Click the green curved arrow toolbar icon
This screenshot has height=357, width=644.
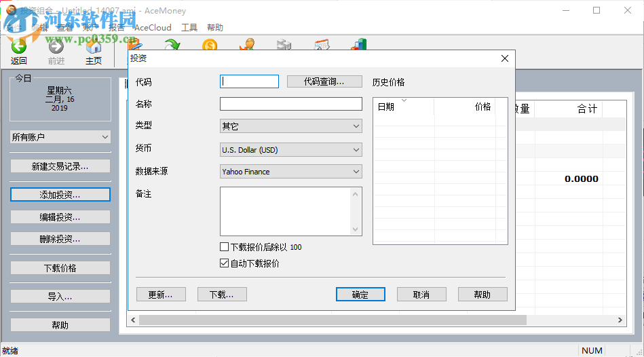click(x=172, y=44)
